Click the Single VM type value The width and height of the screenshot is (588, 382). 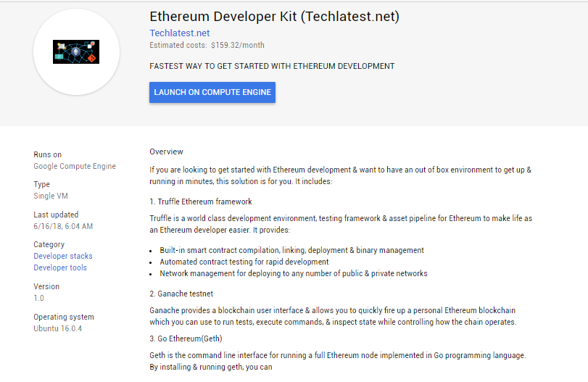coord(51,196)
